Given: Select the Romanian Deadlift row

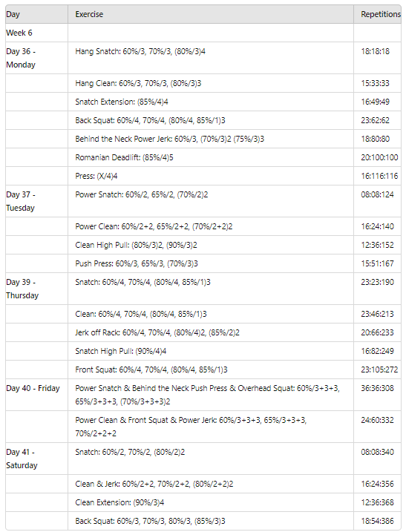Looking at the screenshot, I should point(203,157).
